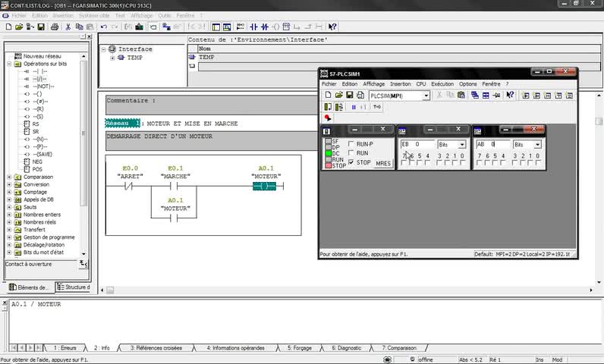The height and width of the screenshot is (364, 604).
Task: Toggle the STOP checkbox in CPU panel
Action: click(351, 162)
